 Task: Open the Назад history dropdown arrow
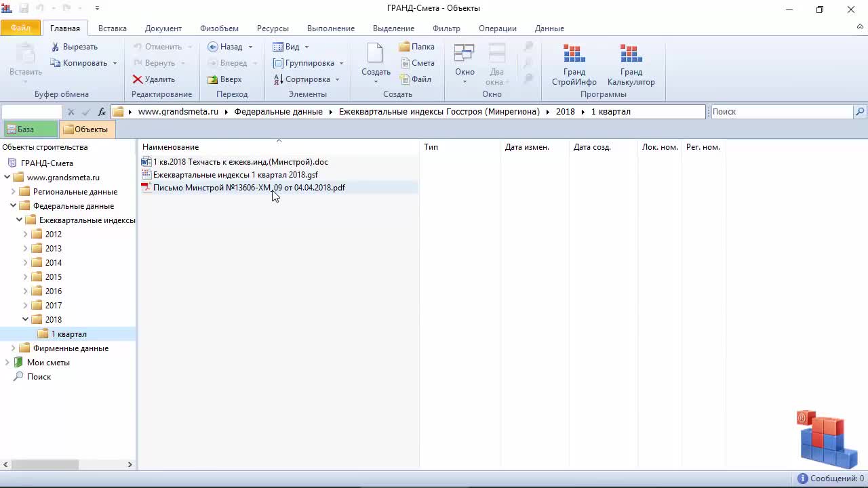click(x=250, y=47)
